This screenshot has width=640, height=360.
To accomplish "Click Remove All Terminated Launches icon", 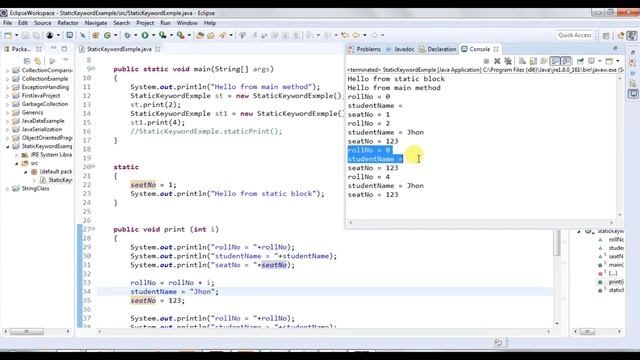I will point(508,61).
